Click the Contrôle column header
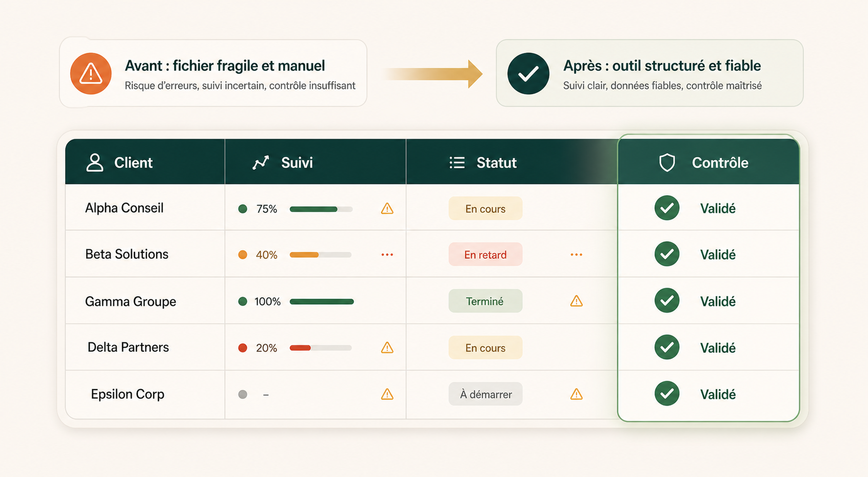868x477 pixels. coord(708,162)
